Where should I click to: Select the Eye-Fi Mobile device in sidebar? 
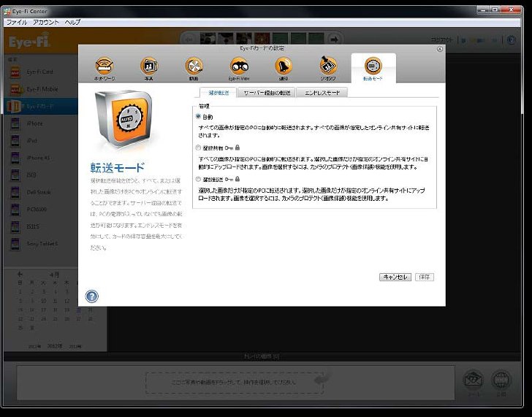41,89
